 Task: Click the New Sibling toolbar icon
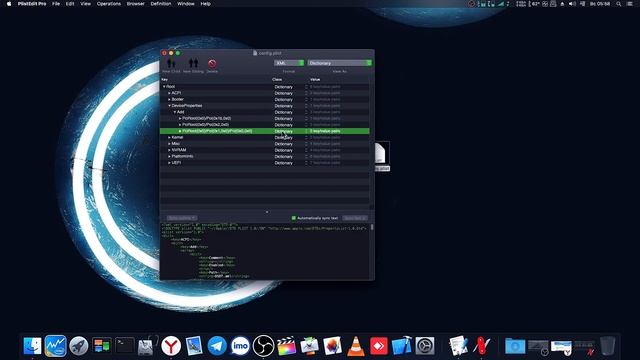(193, 63)
